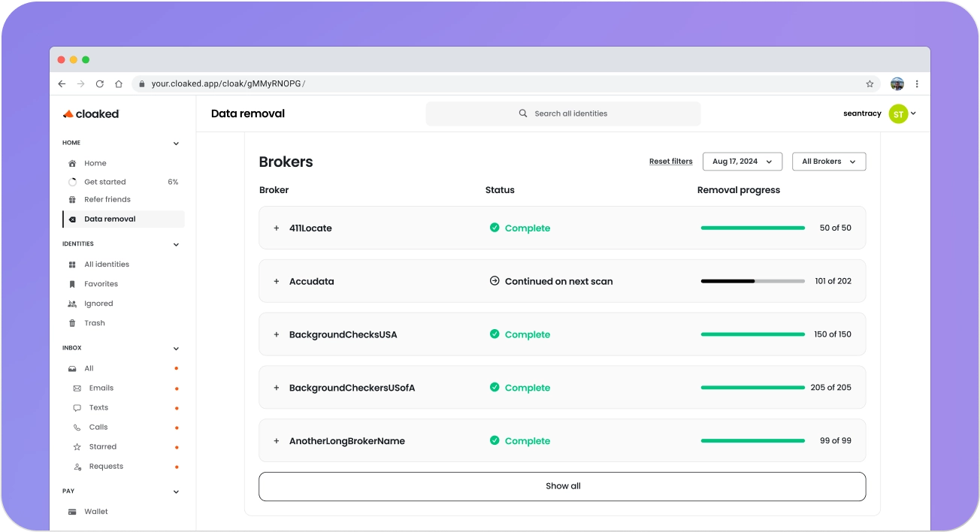Select the Calls inbox icon
This screenshot has height=532, width=980.
coord(77,427)
